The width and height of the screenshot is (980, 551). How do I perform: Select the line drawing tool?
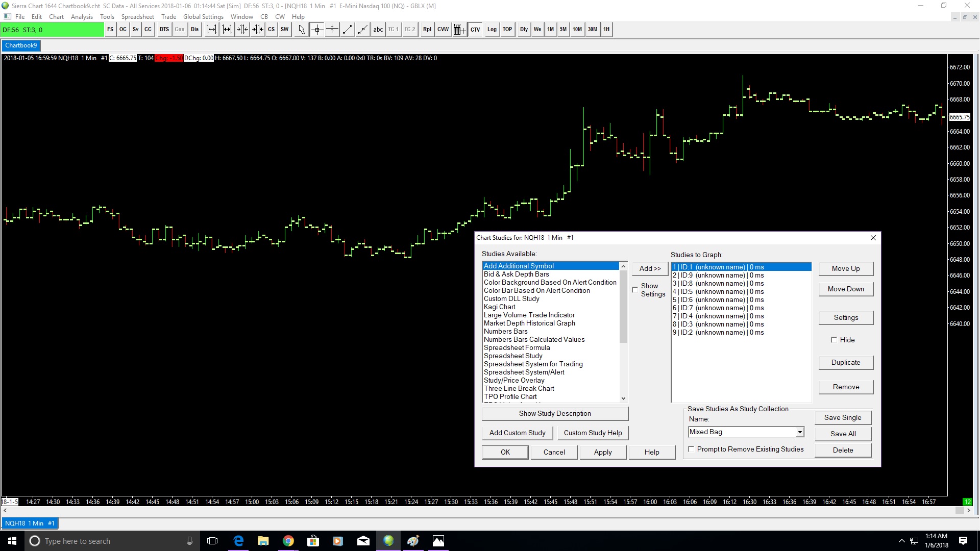tap(348, 30)
